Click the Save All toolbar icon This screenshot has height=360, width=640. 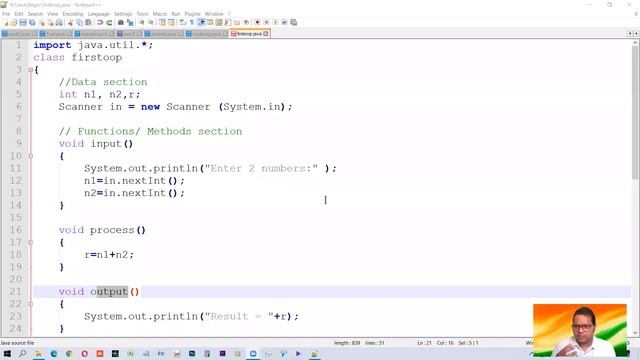[x=32, y=22]
